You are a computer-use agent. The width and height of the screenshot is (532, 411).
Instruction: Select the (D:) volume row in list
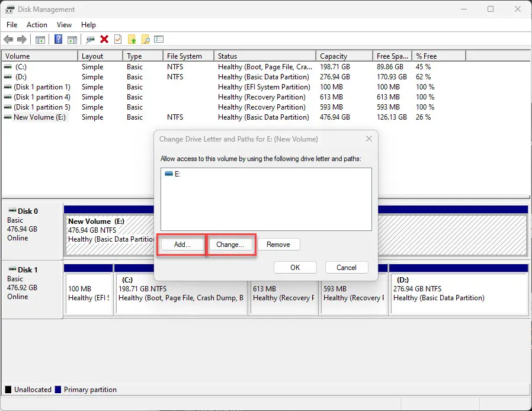[x=21, y=77]
